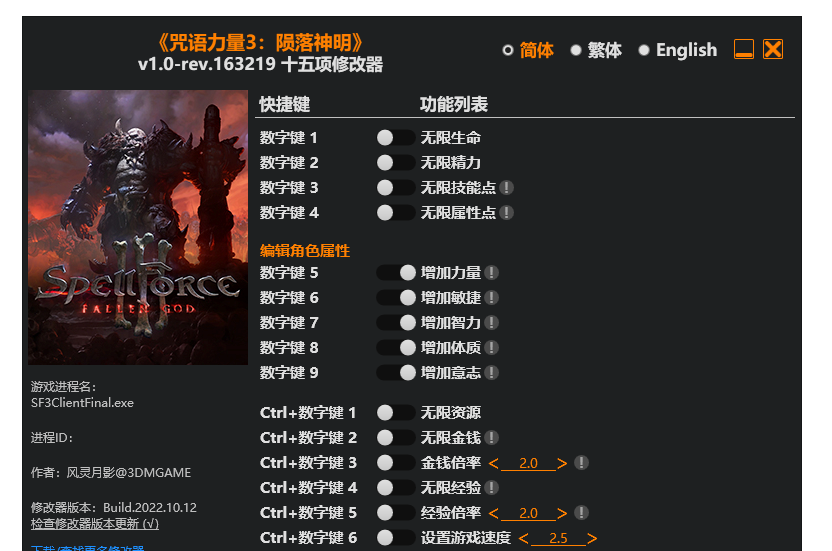Viewport: 832px width, 551px height.
Task: Select 简体 language option
Action: point(528,50)
